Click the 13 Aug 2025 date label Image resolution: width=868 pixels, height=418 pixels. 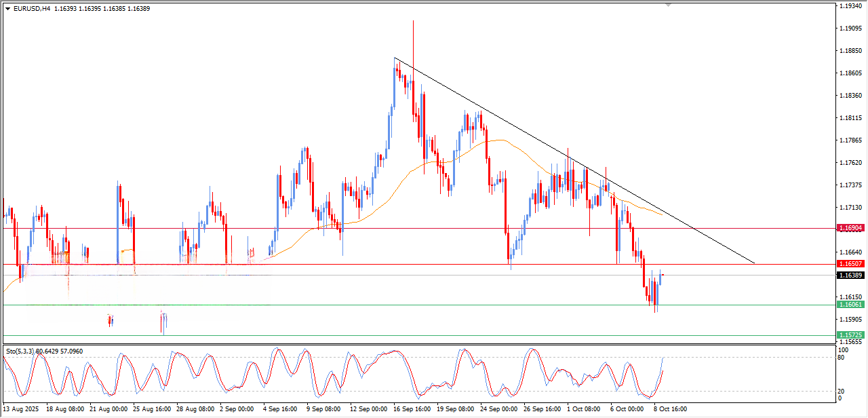22,409
